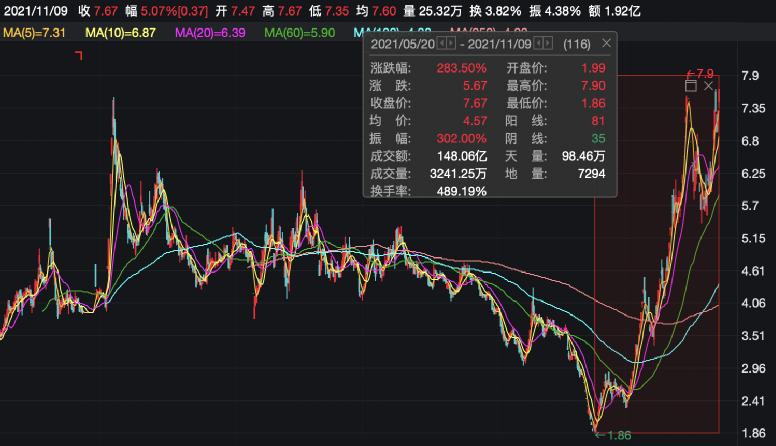
Task: Click the square icon on selection box
Action: click(x=690, y=87)
